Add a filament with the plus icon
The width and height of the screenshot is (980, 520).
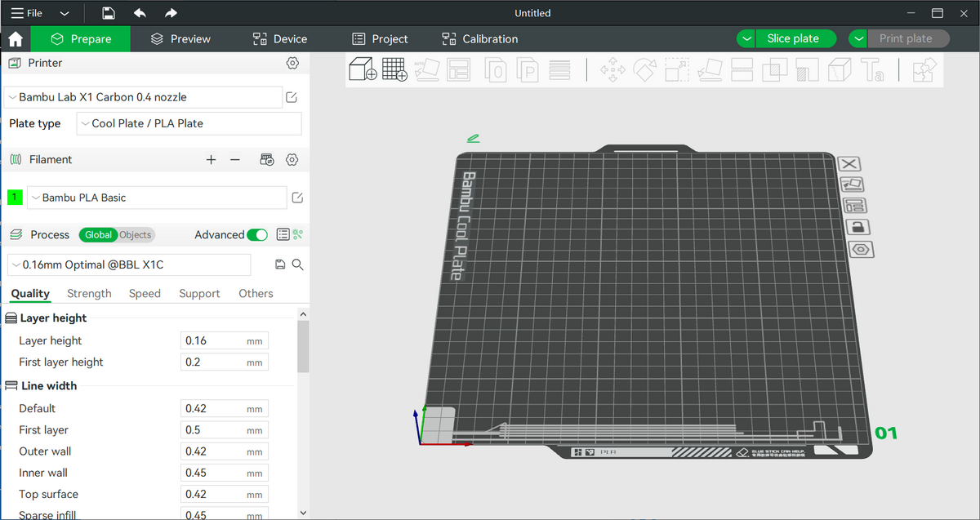[x=211, y=160]
